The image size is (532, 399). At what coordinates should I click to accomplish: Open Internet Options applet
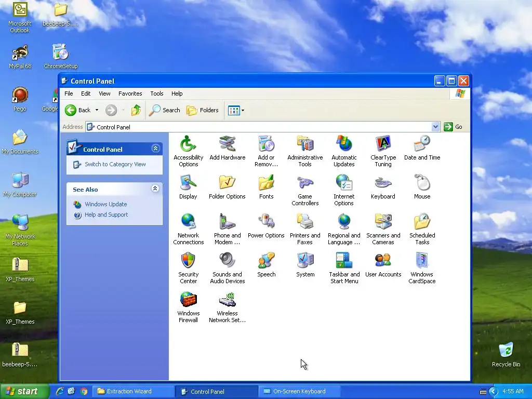[344, 190]
